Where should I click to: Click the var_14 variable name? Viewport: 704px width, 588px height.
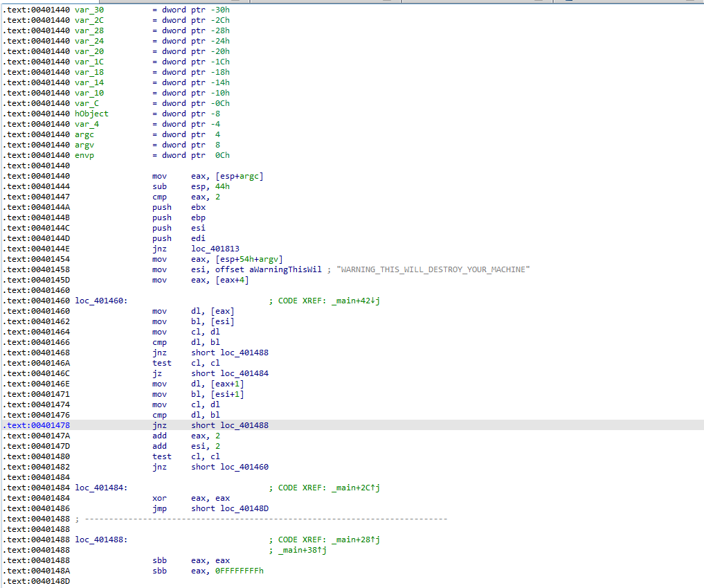click(x=89, y=82)
